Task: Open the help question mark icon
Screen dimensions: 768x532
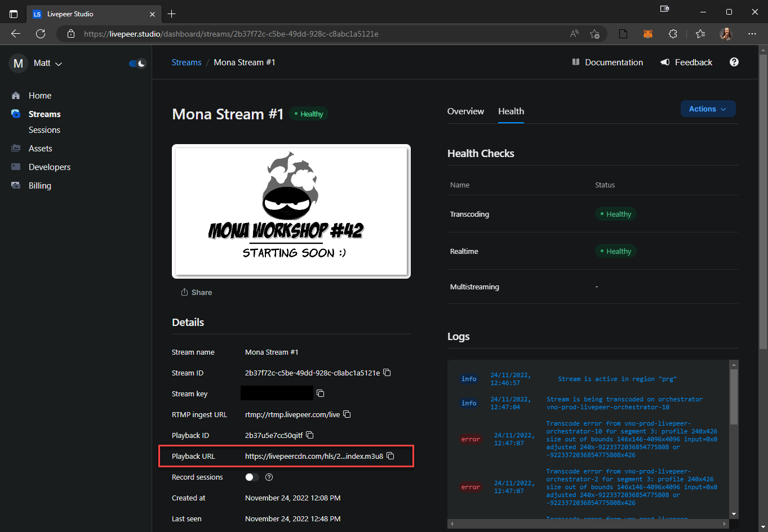Action: (x=734, y=62)
